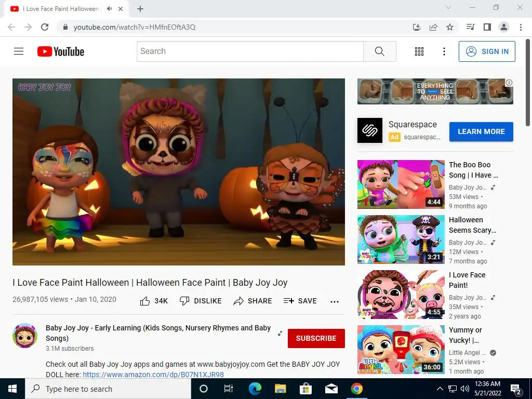
Task: Open the tab search chevron
Action: [448, 7]
